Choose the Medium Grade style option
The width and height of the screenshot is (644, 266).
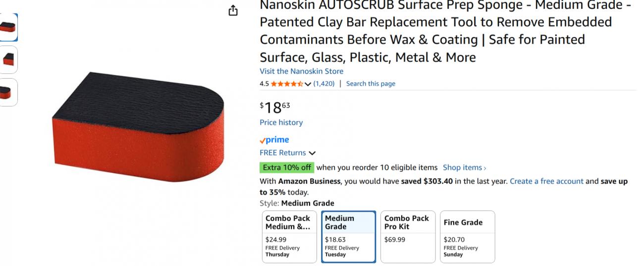pyautogui.click(x=348, y=237)
